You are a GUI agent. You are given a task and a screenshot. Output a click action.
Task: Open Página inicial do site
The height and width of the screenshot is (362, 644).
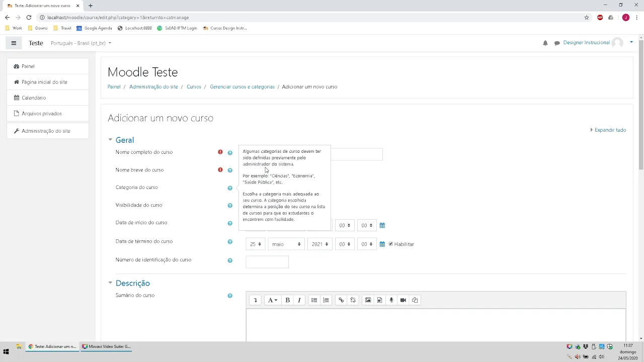48,82
